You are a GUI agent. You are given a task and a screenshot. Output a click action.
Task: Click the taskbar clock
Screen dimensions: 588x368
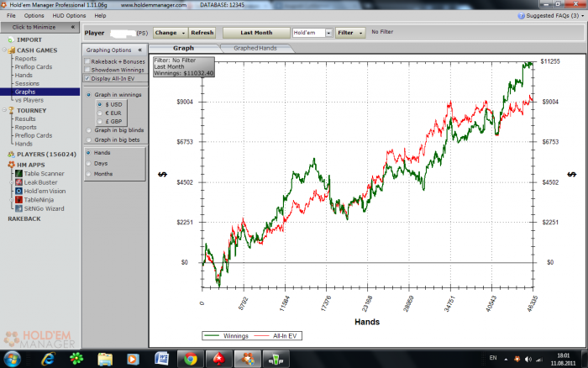click(564, 360)
